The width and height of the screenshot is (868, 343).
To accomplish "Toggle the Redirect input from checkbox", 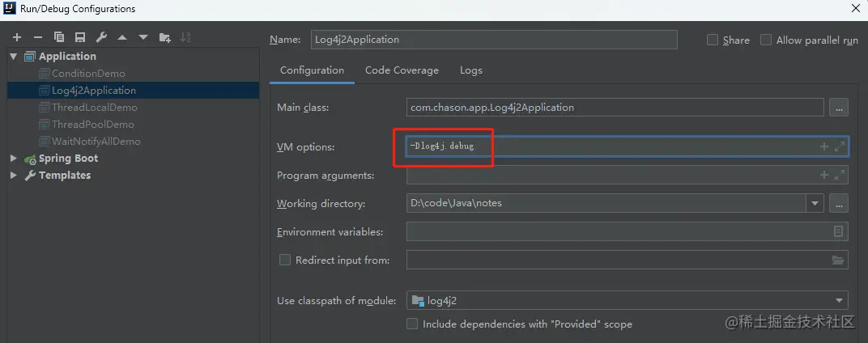I will [x=285, y=260].
